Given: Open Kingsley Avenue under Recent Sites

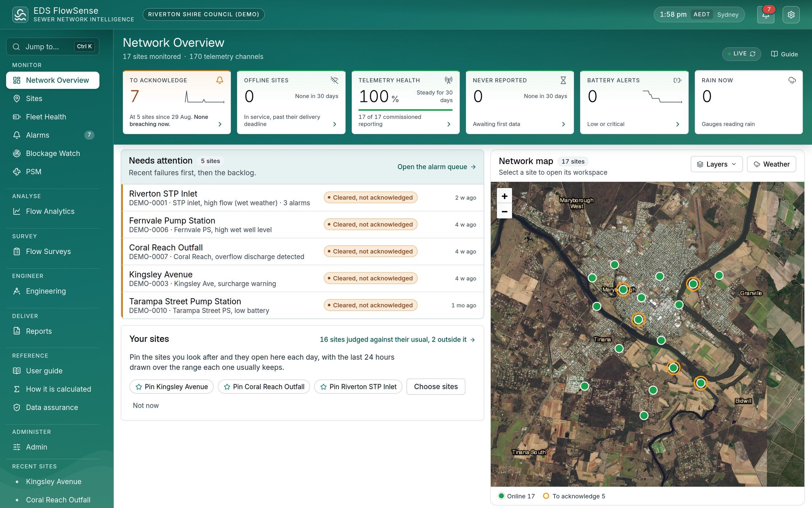Looking at the screenshot, I should tap(53, 482).
